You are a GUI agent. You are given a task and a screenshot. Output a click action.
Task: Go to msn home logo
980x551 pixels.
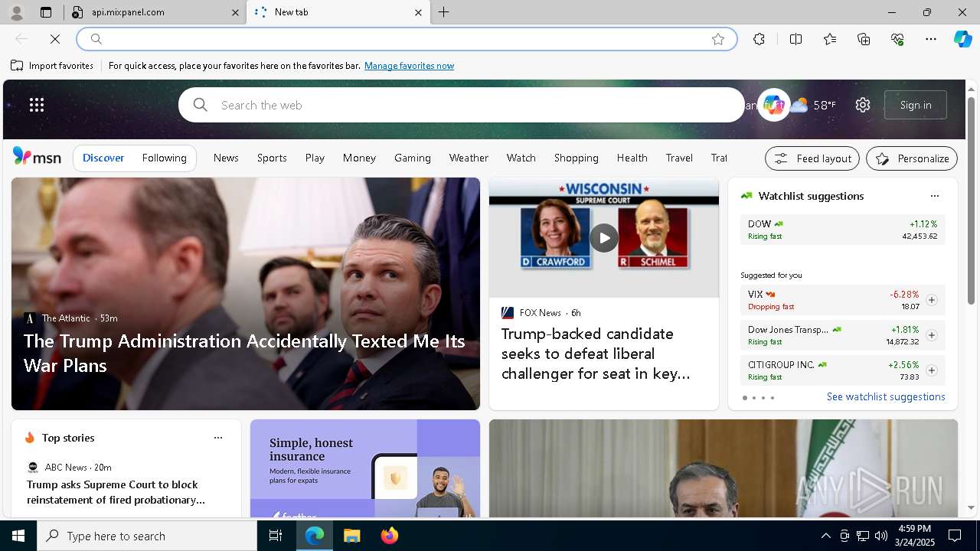click(37, 157)
